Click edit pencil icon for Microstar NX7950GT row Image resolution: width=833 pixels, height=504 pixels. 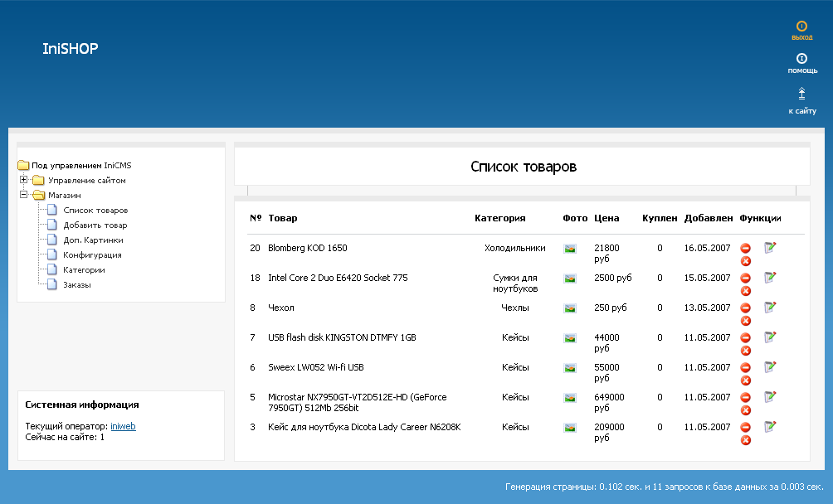770,397
